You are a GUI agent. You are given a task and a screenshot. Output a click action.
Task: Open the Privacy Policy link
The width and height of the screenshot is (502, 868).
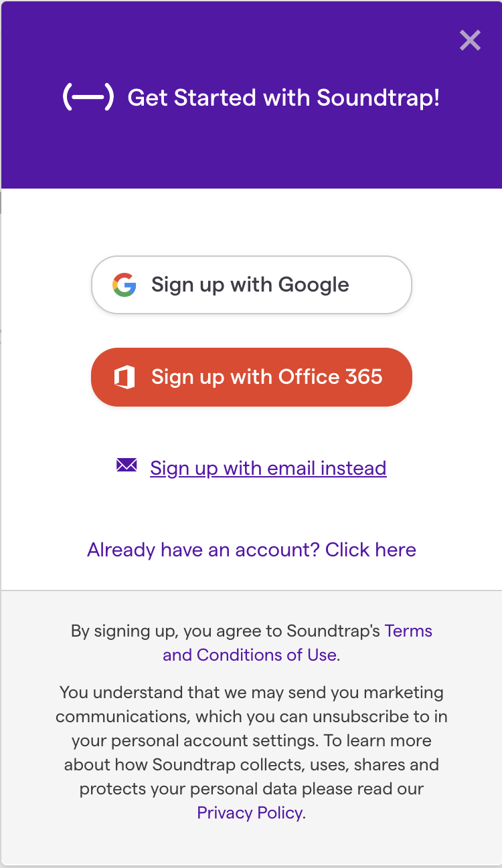250,812
